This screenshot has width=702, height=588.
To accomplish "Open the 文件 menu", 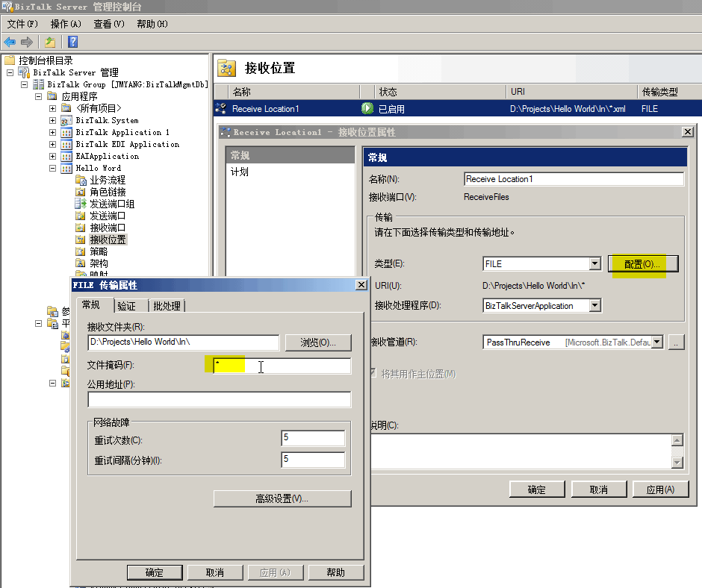I will click(22, 24).
